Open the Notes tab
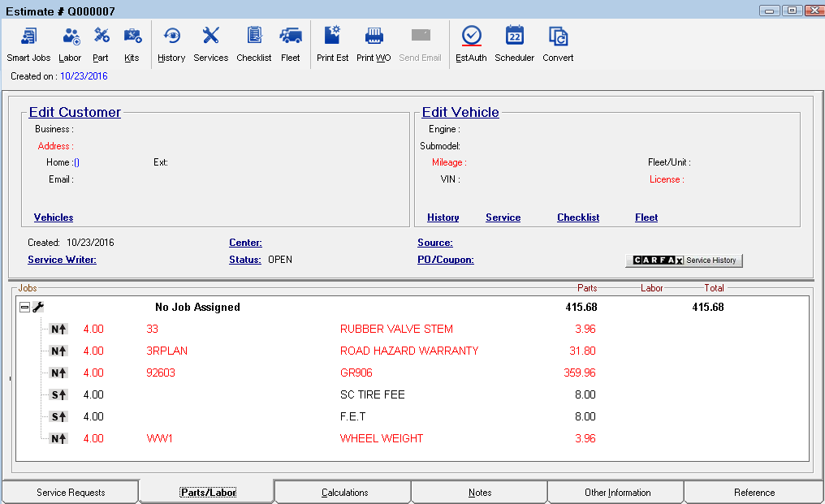825x504 pixels. click(478, 492)
